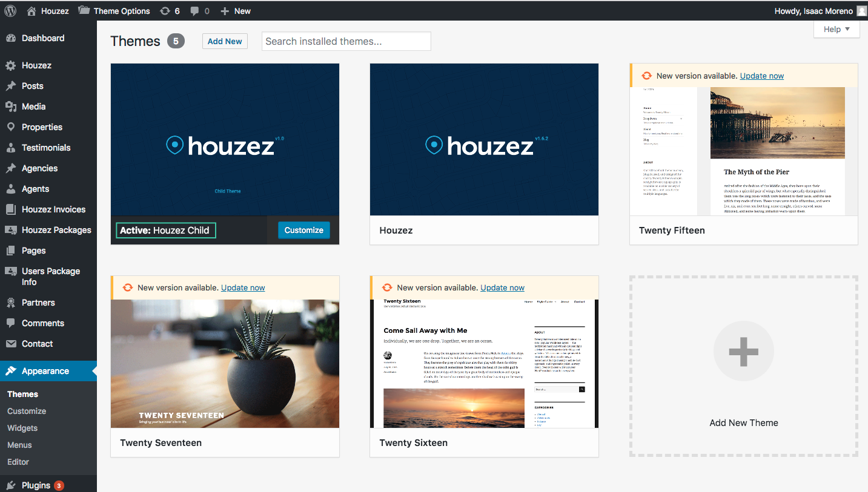Click the Pages icon in sidebar

tap(11, 251)
